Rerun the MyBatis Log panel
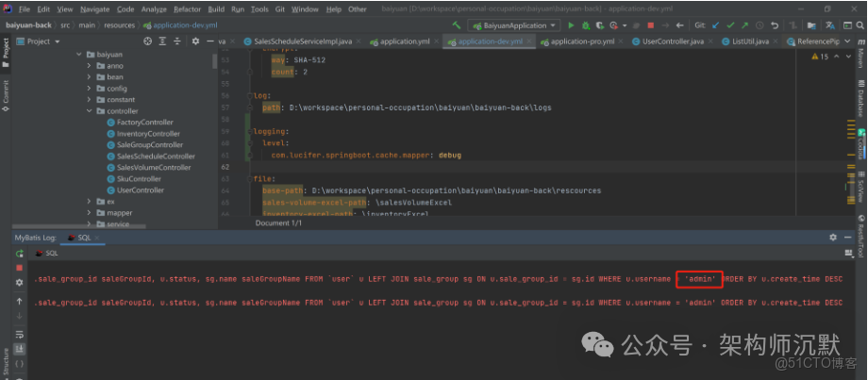The height and width of the screenshot is (380, 868). tap(19, 253)
